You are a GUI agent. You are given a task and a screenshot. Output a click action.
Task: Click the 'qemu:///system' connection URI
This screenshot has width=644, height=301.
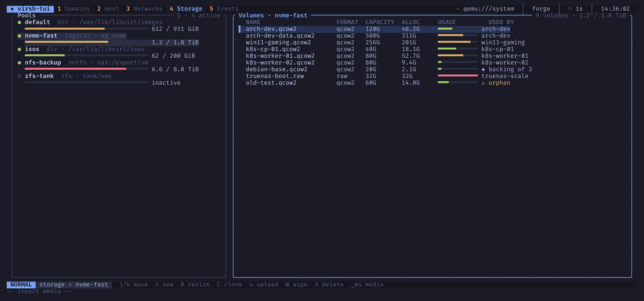pos(488,9)
